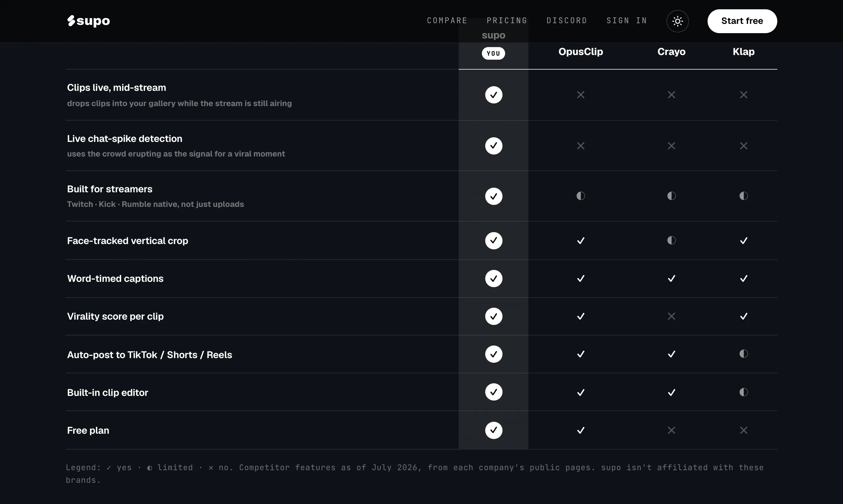Click Klap check for Face-tracked vertical crop
The image size is (843, 504).
click(743, 240)
